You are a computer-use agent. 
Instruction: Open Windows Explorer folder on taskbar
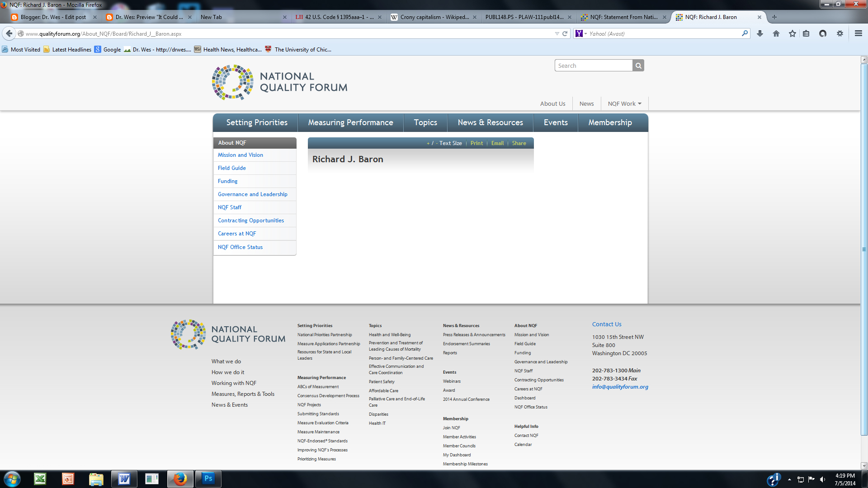tap(96, 479)
